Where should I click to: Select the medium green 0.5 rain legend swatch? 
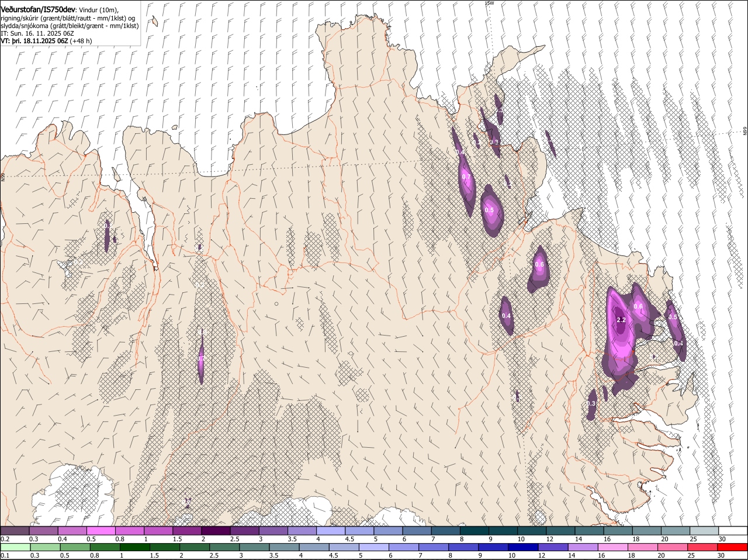pos(74,547)
